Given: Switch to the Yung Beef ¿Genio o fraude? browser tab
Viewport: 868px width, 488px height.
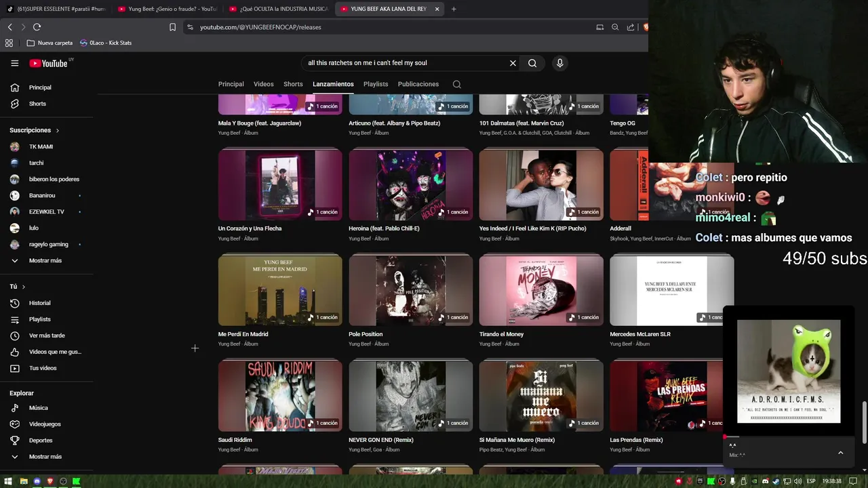Looking at the screenshot, I should 166,9.
